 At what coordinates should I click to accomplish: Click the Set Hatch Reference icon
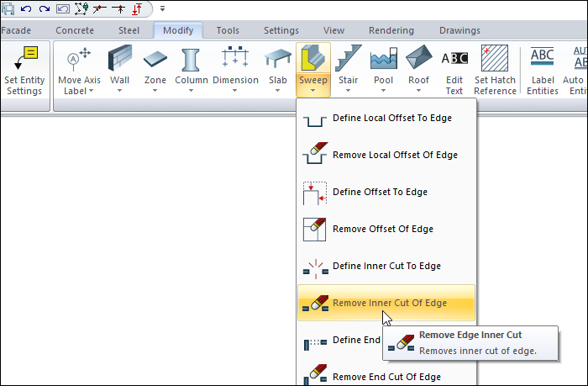point(495,61)
